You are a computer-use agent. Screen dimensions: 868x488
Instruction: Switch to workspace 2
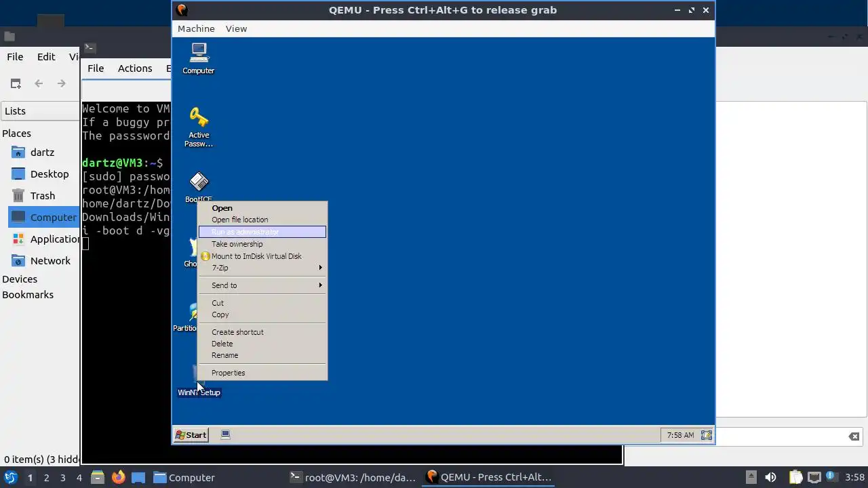point(46,478)
